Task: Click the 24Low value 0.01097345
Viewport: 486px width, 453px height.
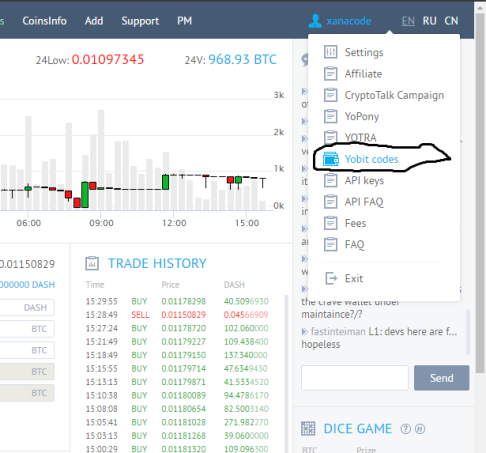Action: pos(108,60)
